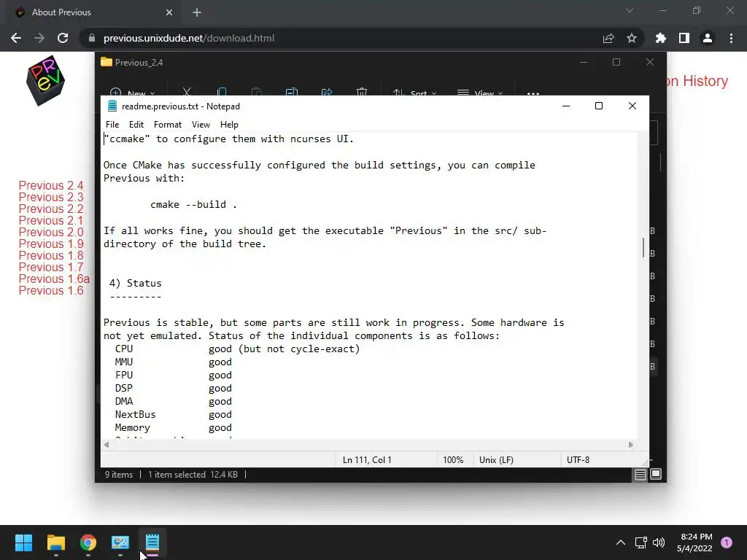Show hidden system tray icons
Screen dimensions: 747x560
[621, 542]
